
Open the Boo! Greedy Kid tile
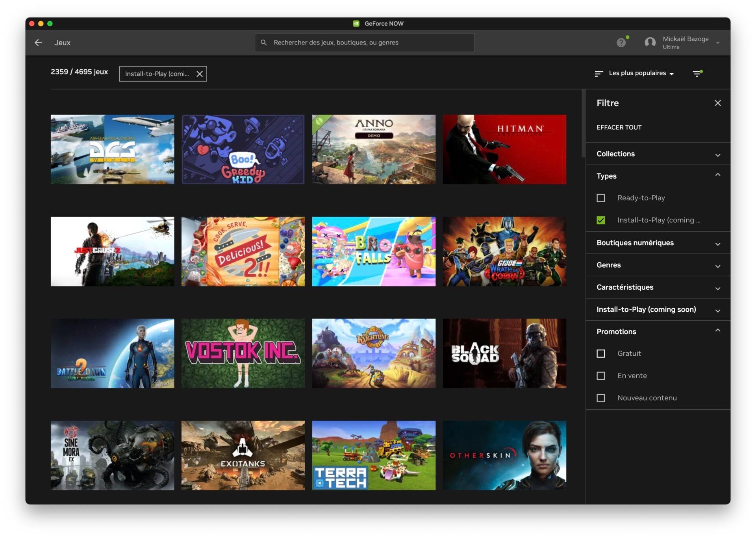(243, 150)
